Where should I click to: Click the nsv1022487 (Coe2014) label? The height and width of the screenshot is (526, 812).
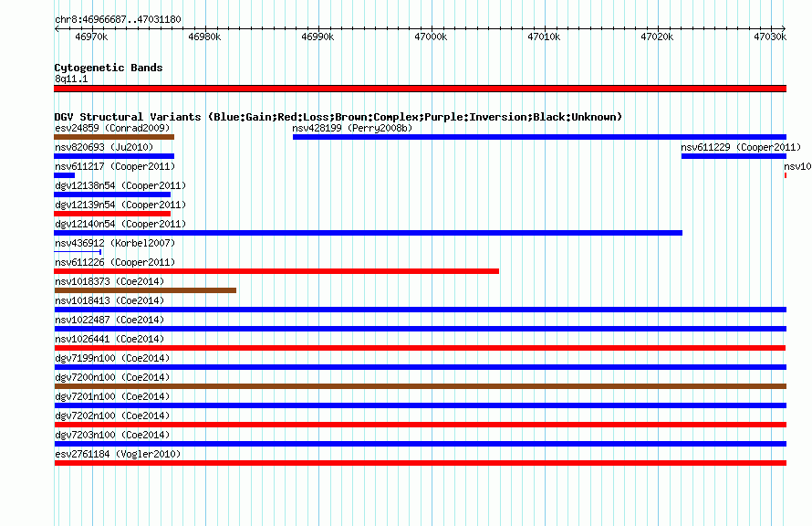tap(109, 320)
